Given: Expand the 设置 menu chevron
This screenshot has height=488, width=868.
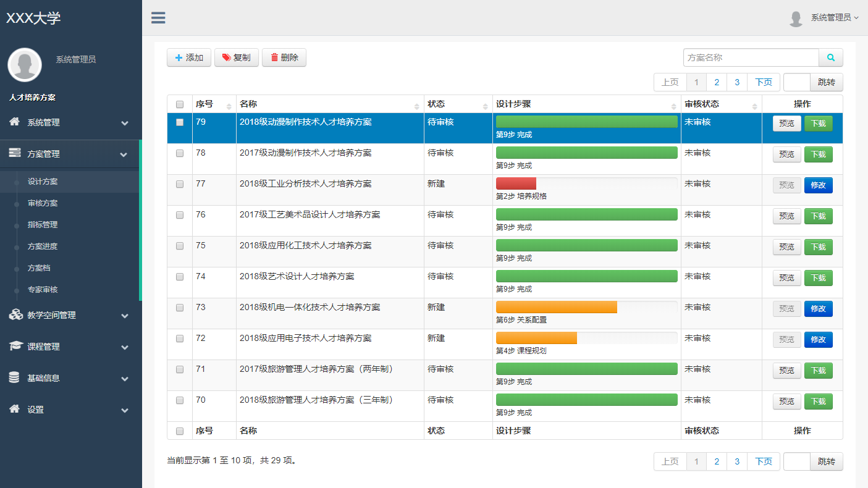Looking at the screenshot, I should click(x=125, y=410).
